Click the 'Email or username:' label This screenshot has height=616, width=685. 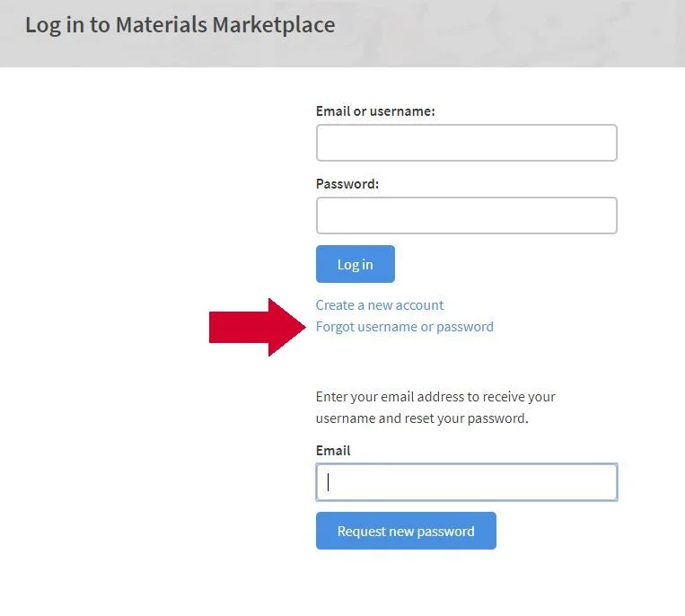click(375, 111)
